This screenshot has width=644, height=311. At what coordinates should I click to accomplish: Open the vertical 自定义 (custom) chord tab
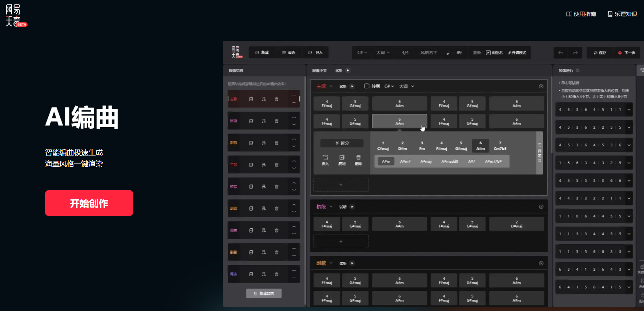pos(539,153)
